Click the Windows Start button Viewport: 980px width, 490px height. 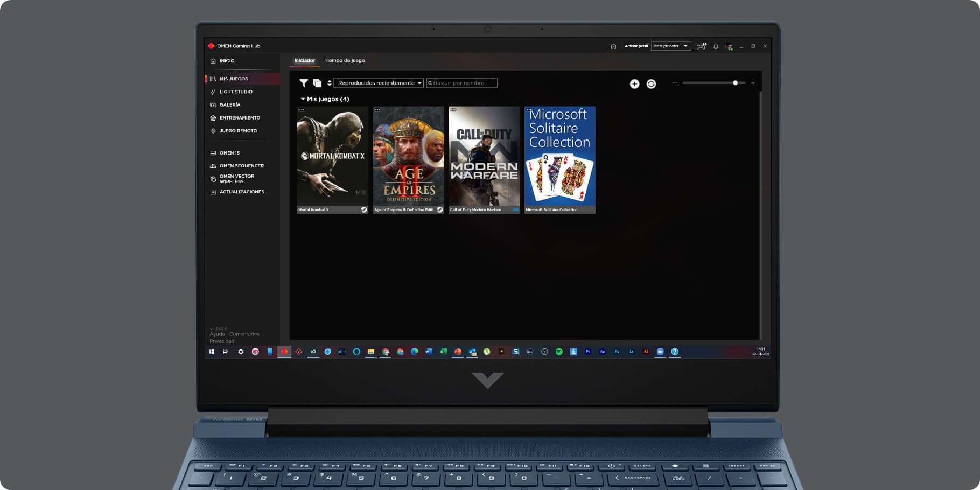tap(212, 352)
